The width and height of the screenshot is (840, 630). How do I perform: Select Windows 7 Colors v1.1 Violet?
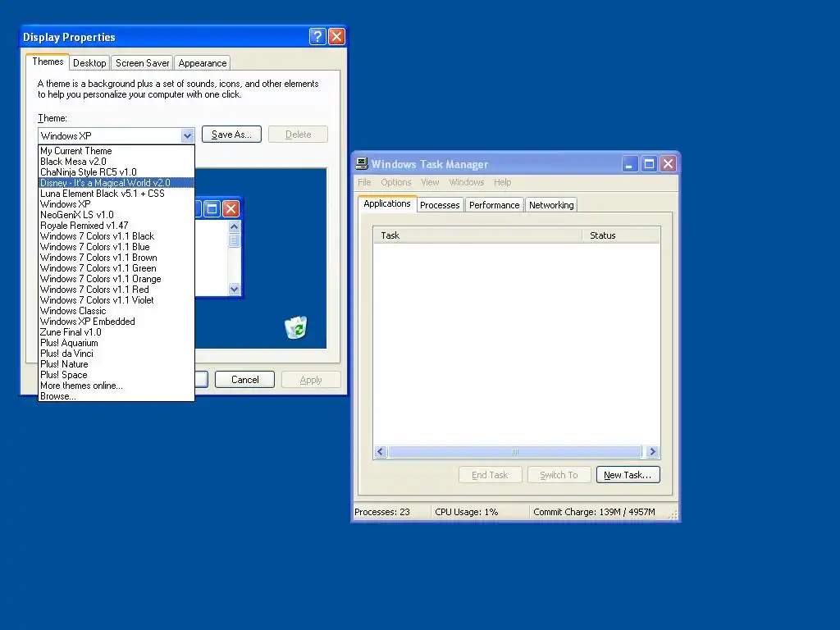tap(116, 300)
